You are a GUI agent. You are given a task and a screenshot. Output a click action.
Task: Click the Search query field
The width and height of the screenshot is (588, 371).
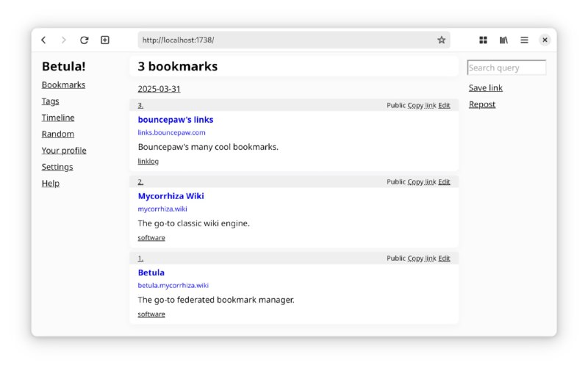click(x=506, y=68)
